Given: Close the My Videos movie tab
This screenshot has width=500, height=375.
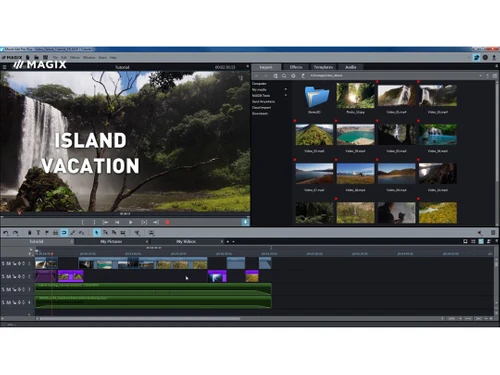Looking at the screenshot, I should click(x=222, y=241).
